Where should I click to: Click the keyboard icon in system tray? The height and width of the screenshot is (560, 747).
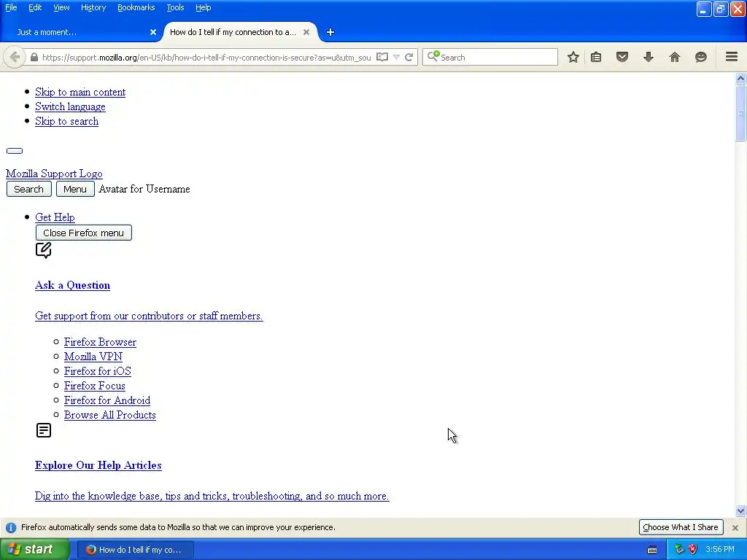pyautogui.click(x=652, y=550)
